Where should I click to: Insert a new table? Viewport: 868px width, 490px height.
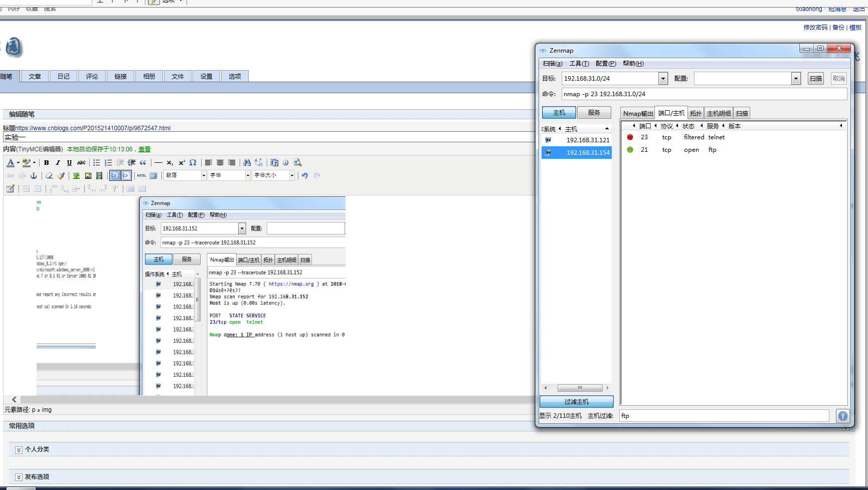pyautogui.click(x=10, y=188)
